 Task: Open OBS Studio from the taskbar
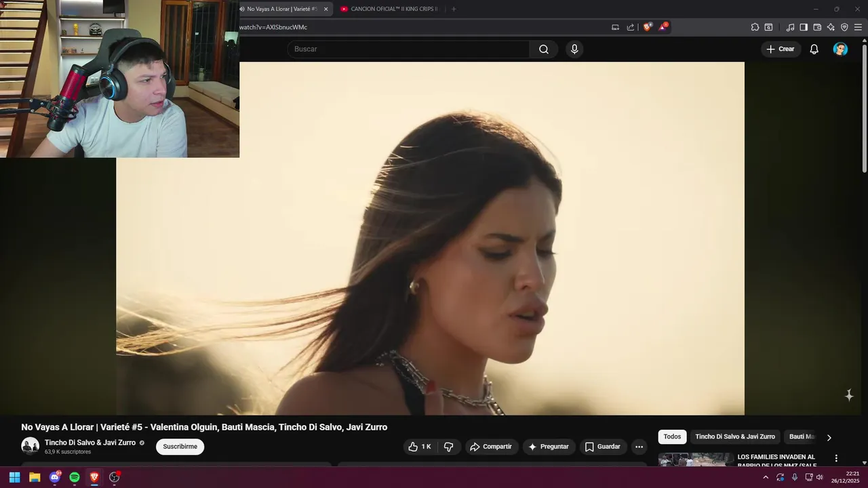point(115,477)
